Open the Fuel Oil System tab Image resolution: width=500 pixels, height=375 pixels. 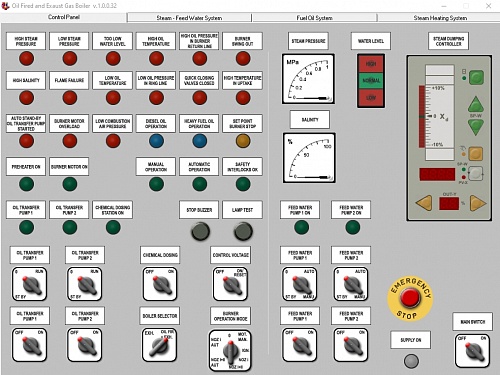pyautogui.click(x=314, y=18)
